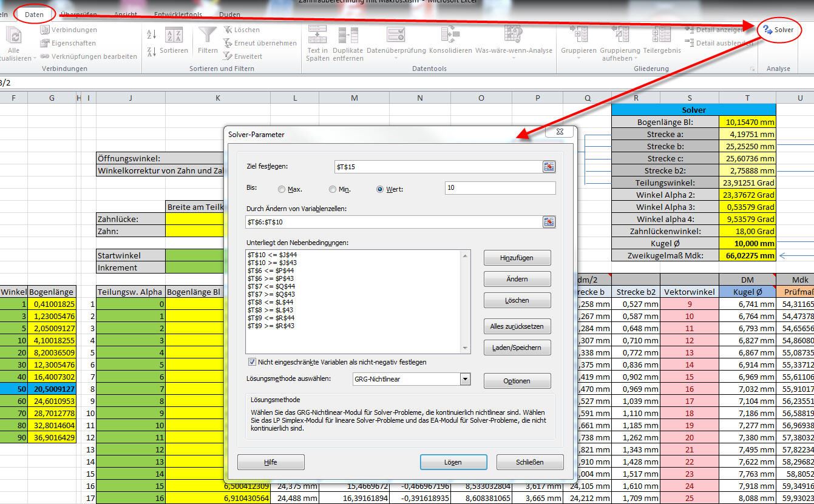Click Verknüpfungen bearbeiten
The height and width of the screenshot is (504, 814).
89,56
